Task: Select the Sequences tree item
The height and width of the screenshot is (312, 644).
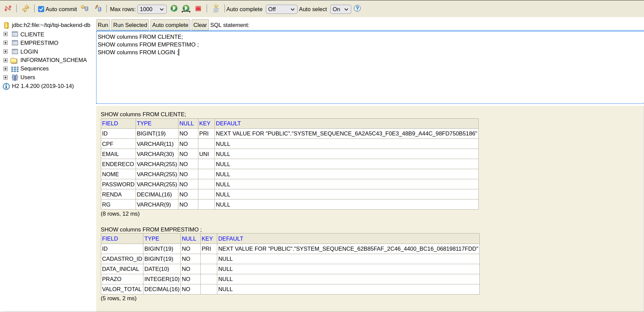Action: coord(34,68)
